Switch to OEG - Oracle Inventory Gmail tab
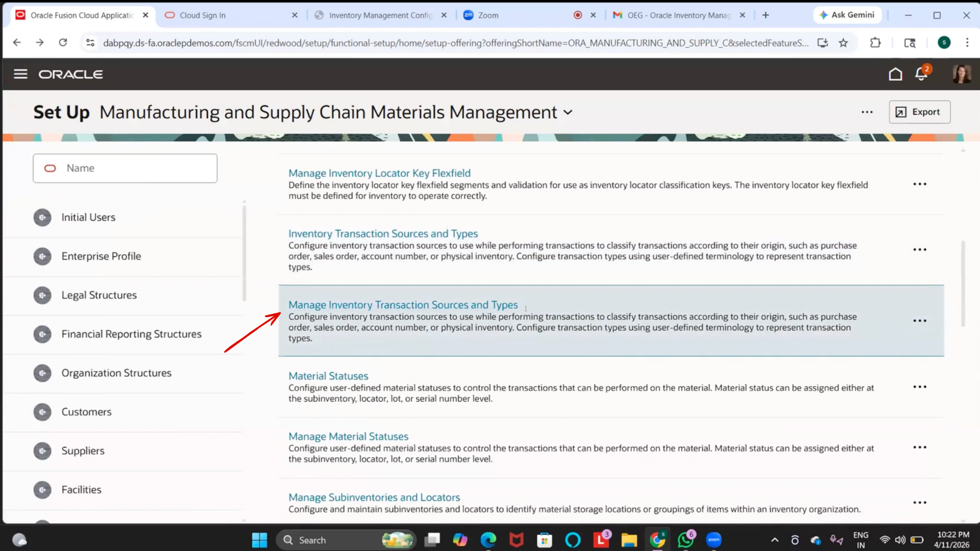Image resolution: width=980 pixels, height=551 pixels. point(679,15)
